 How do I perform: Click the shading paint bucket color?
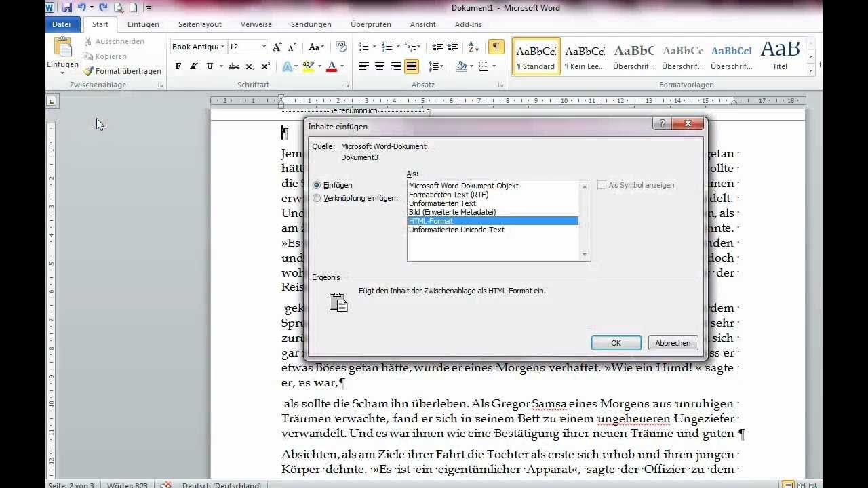pyautogui.click(x=461, y=66)
